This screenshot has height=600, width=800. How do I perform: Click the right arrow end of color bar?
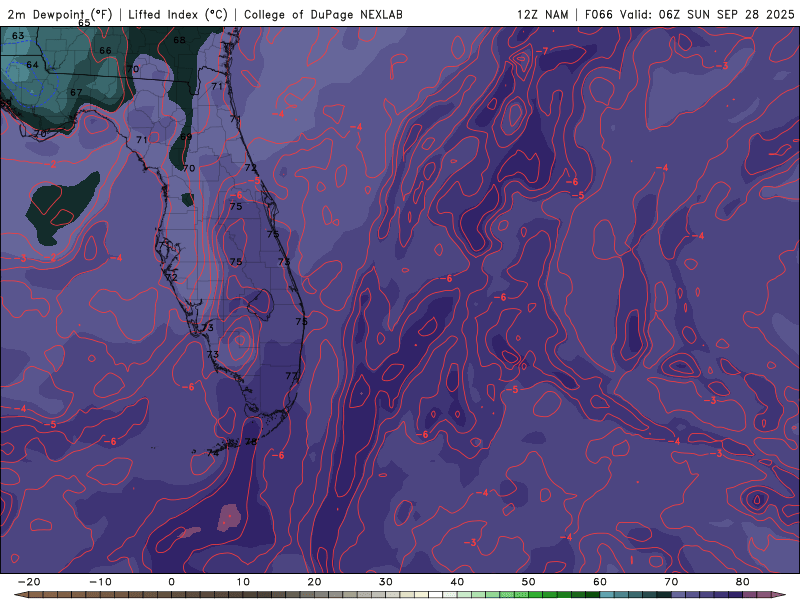coord(780,595)
